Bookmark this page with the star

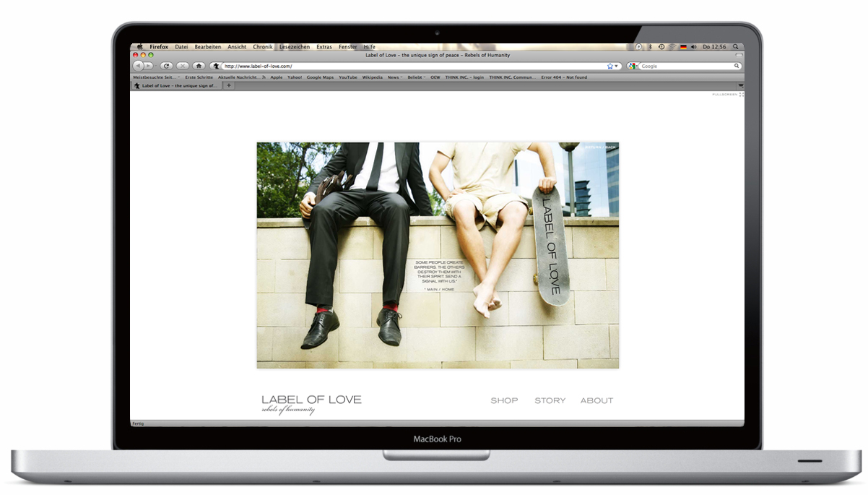[x=610, y=66]
